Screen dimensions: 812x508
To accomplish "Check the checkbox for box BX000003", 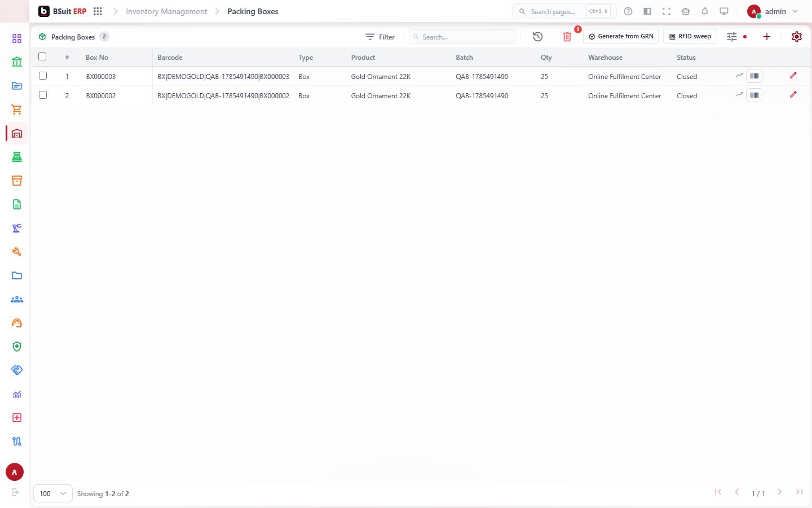I will (43, 76).
